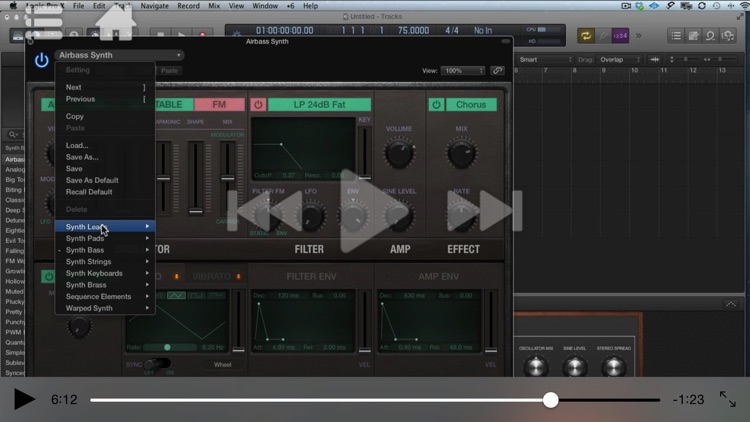Toggle Cycle mode in Logic toolbar

[586, 36]
